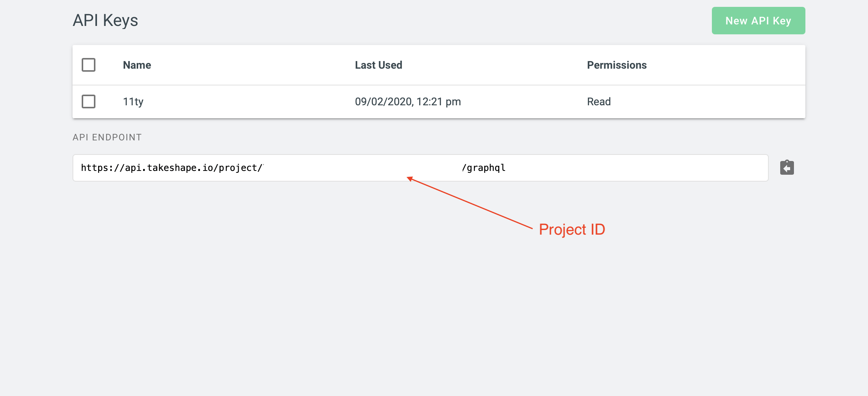Check the box beside the 11ty key
This screenshot has width=868, height=396.
[x=89, y=101]
